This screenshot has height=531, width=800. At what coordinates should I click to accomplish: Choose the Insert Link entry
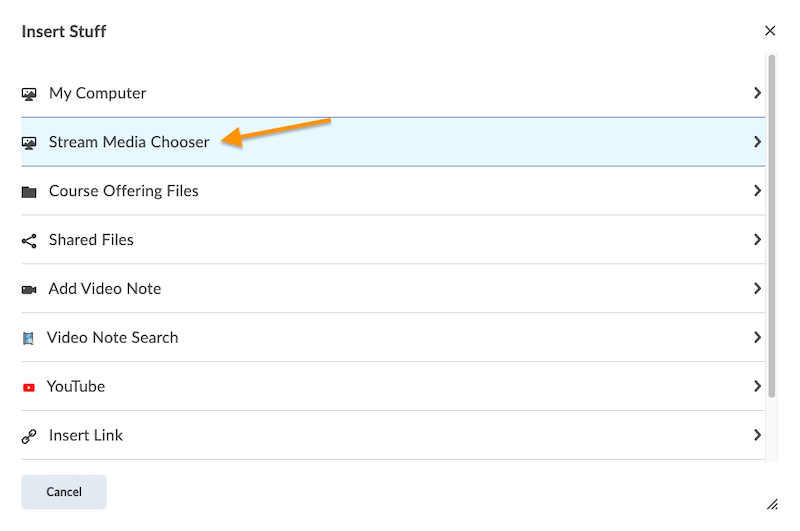click(86, 436)
